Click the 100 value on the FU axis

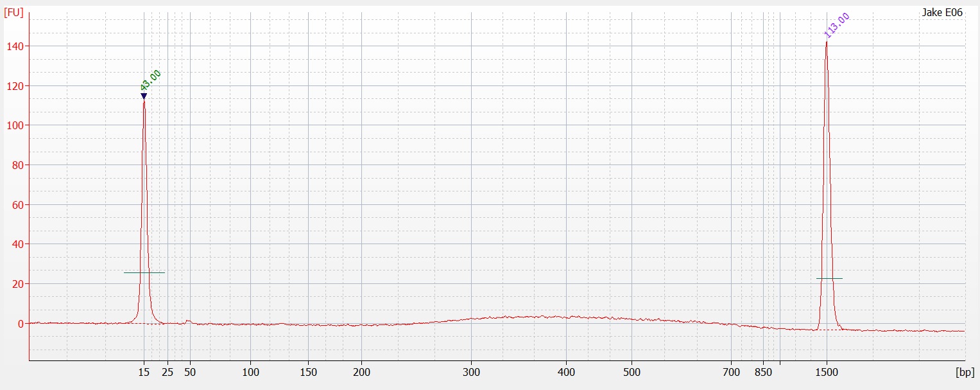tap(17, 125)
